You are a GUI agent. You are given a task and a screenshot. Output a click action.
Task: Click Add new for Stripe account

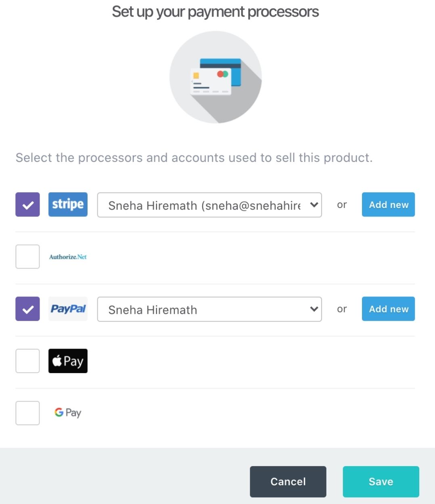tap(388, 205)
